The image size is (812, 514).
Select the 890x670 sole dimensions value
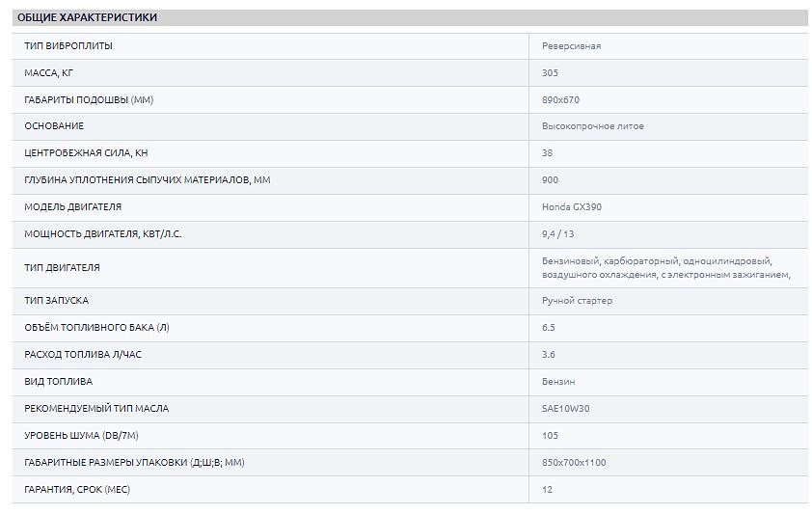pos(560,100)
